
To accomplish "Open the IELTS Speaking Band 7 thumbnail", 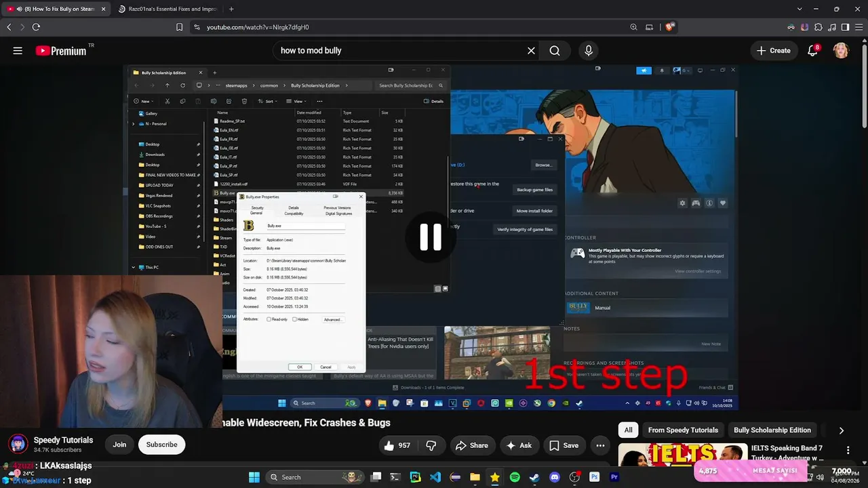I will point(683,455).
